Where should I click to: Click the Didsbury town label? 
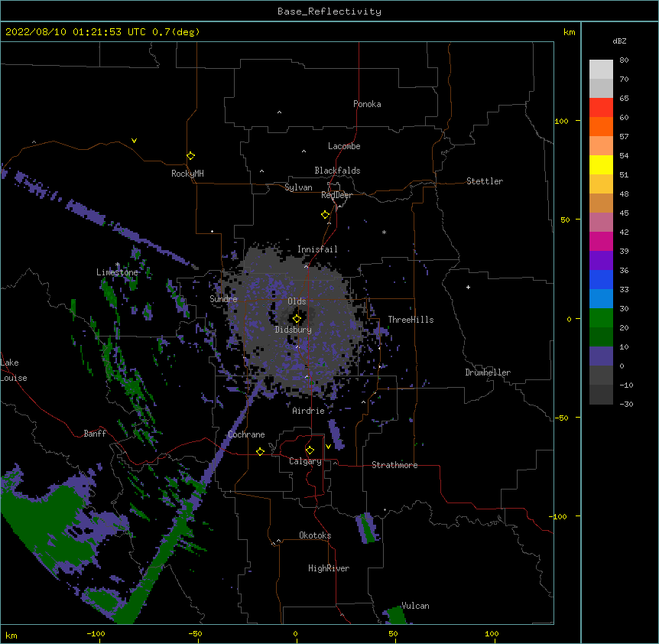[294, 330]
